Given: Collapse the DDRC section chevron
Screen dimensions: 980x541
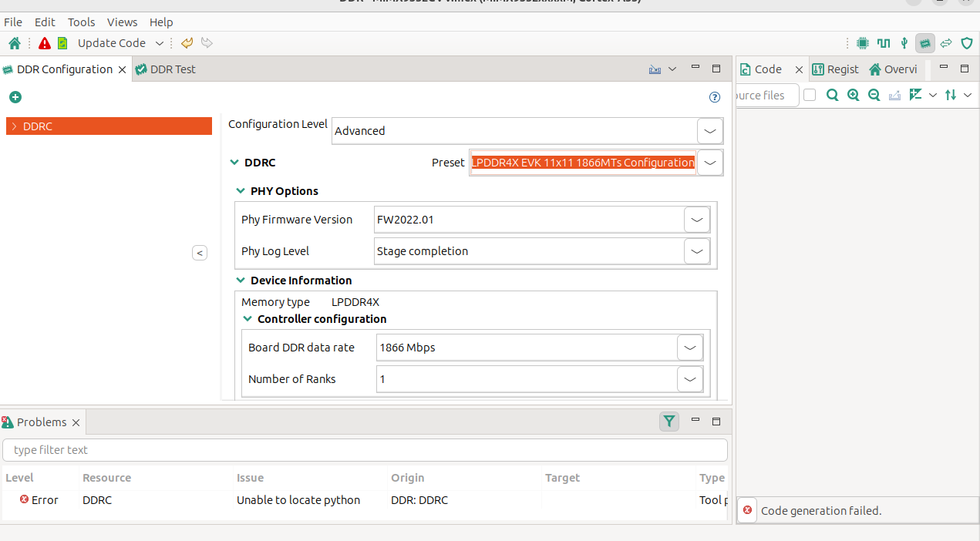Looking at the screenshot, I should [234, 163].
